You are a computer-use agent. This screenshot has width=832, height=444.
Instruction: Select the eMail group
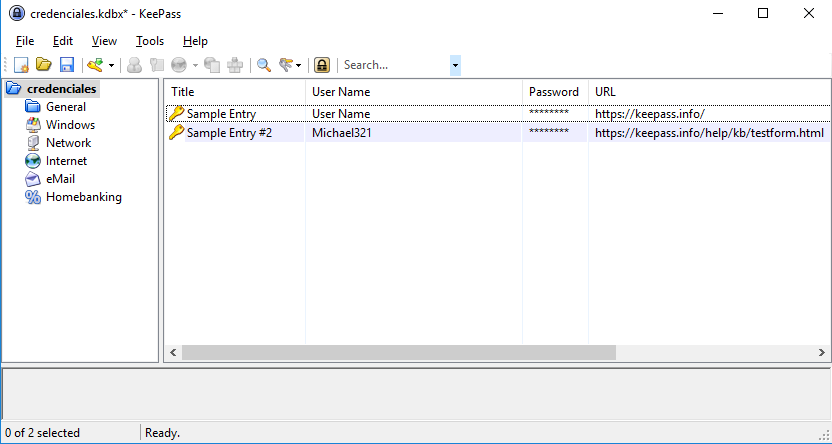pyautogui.click(x=60, y=179)
